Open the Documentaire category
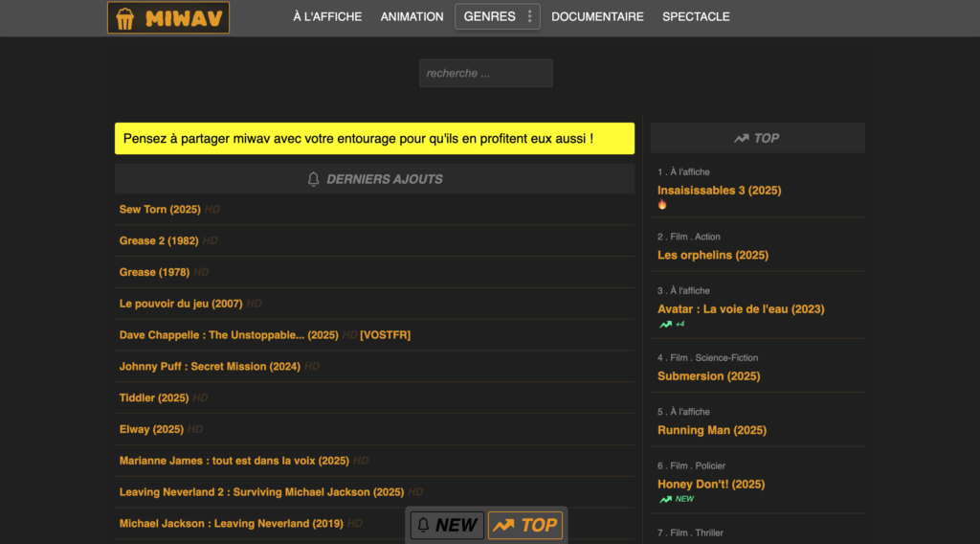The width and height of the screenshot is (980, 544). tap(597, 16)
